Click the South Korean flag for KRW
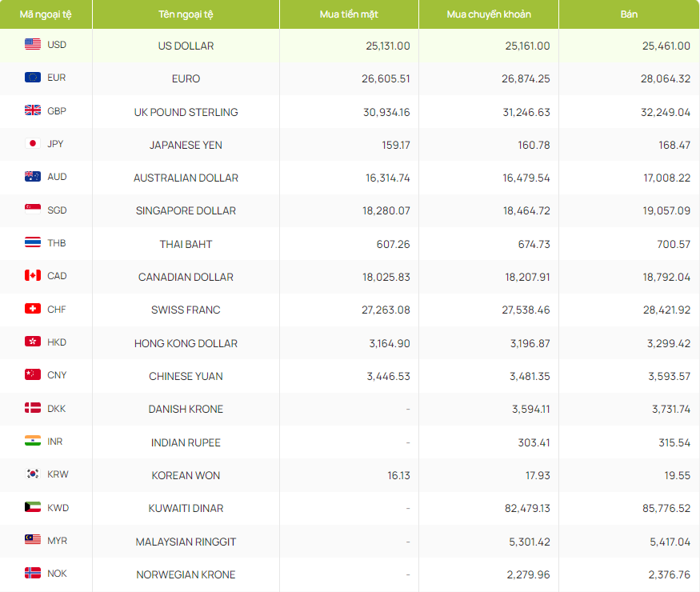Image resolution: width=700 pixels, height=592 pixels. click(33, 474)
